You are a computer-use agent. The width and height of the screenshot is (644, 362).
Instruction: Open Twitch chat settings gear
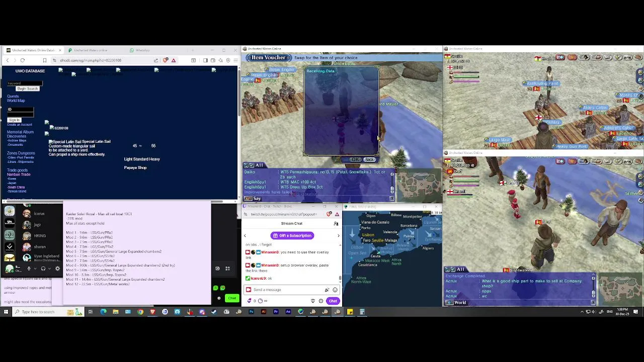tap(321, 301)
